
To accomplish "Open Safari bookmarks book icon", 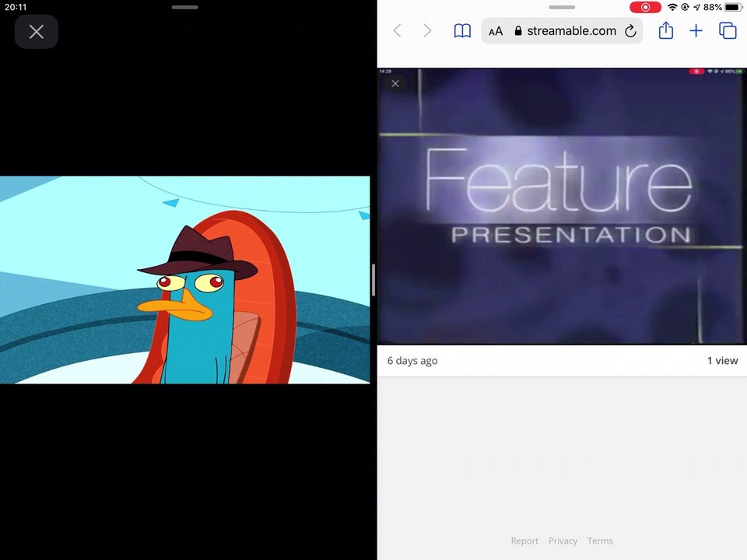I will tap(462, 31).
